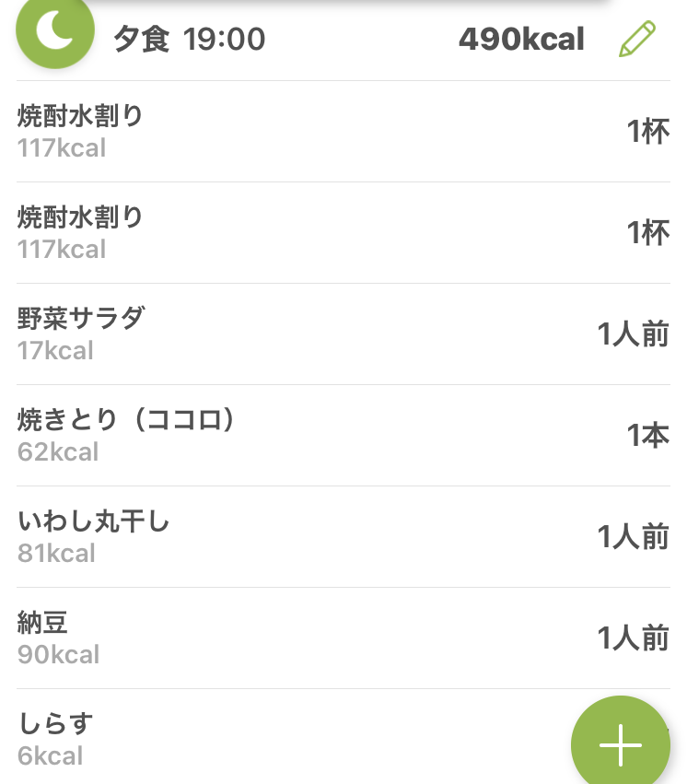Select the 野菜サラダ food item
The height and width of the screenshot is (784, 687).
343,334
